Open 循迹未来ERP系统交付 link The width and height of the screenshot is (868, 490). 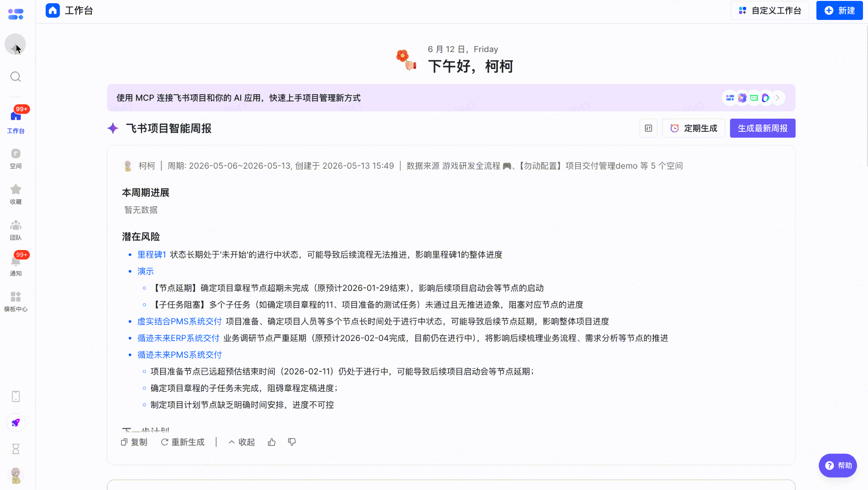(x=178, y=338)
